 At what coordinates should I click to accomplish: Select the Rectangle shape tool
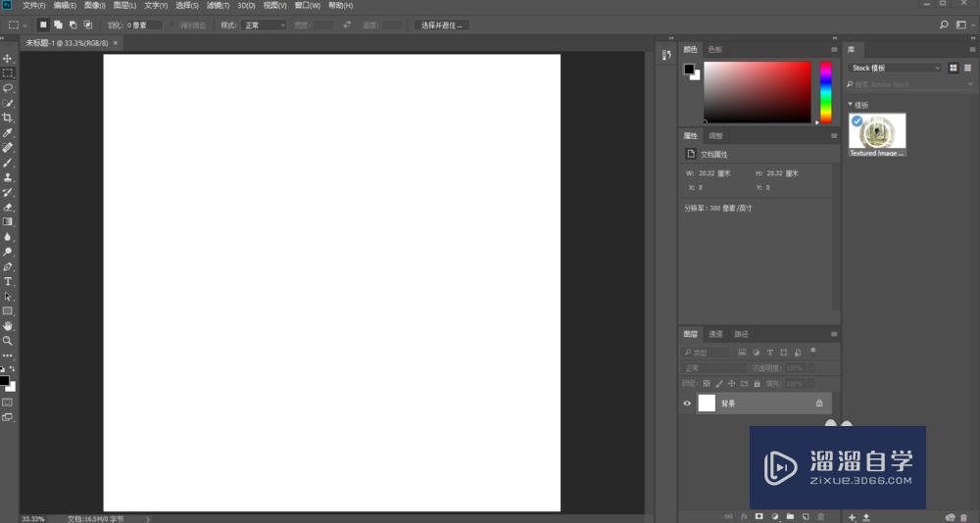click(8, 311)
